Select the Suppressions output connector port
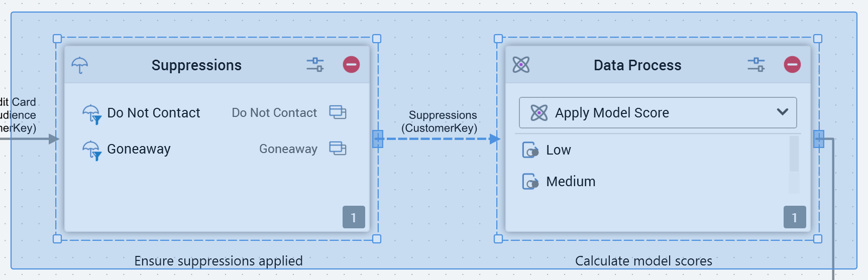 coord(378,139)
